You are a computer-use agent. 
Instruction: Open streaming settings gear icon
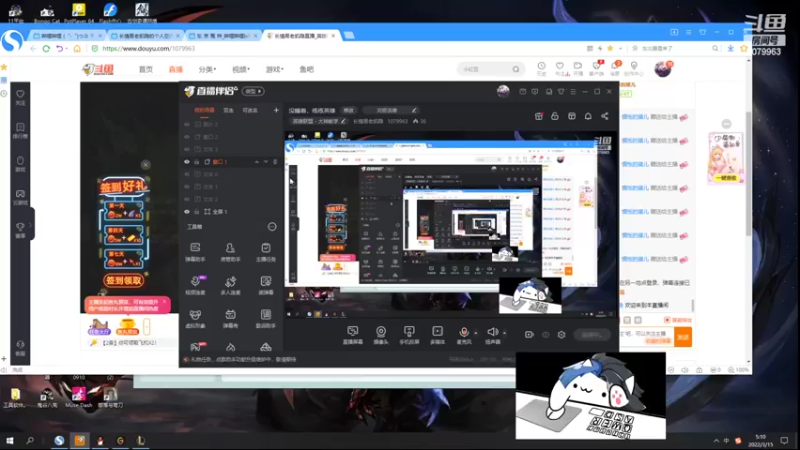pyautogui.click(x=561, y=335)
